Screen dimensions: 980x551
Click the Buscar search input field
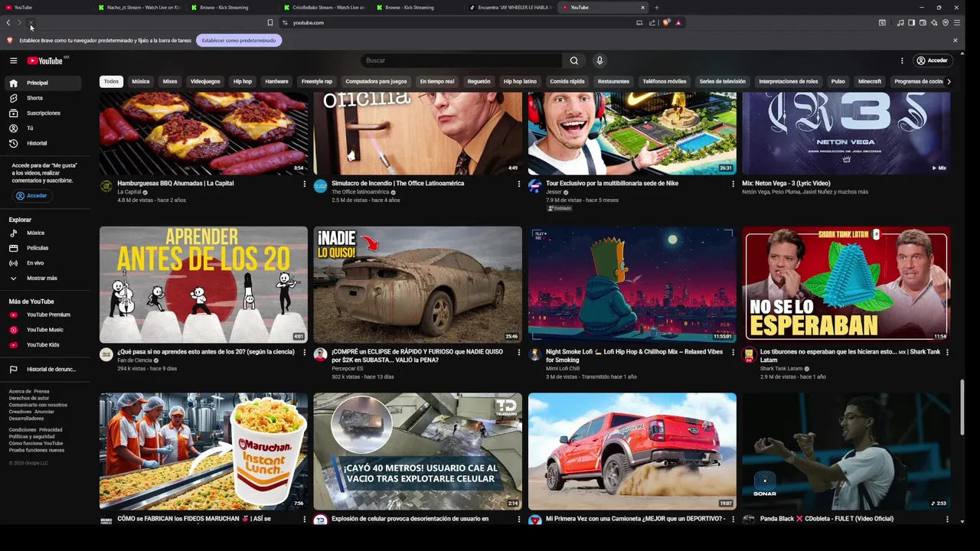pos(462,60)
